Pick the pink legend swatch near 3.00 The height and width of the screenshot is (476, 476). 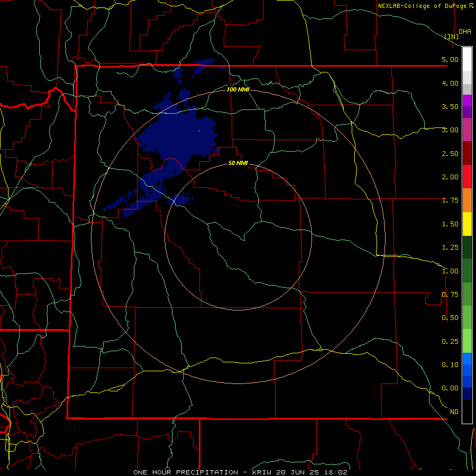click(467, 130)
